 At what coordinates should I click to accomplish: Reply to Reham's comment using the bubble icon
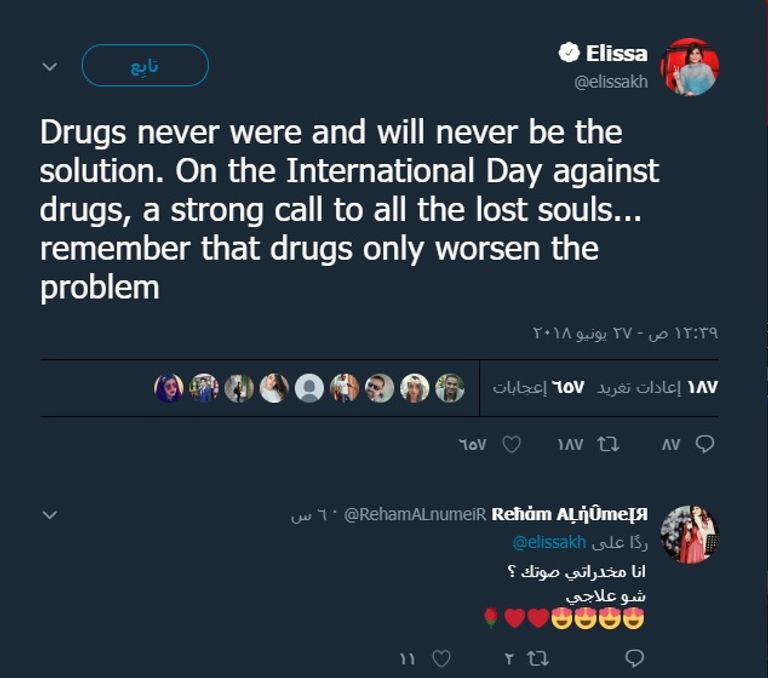point(634,657)
